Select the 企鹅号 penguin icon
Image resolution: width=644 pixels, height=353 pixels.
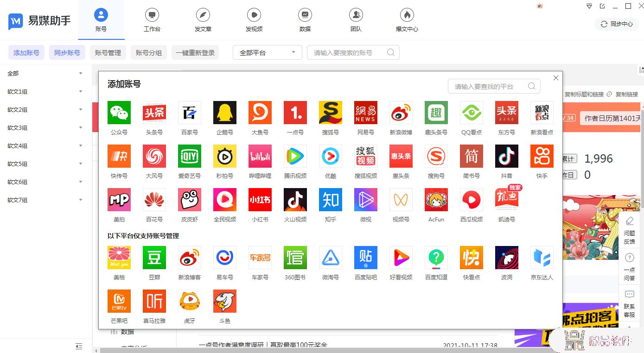point(225,113)
